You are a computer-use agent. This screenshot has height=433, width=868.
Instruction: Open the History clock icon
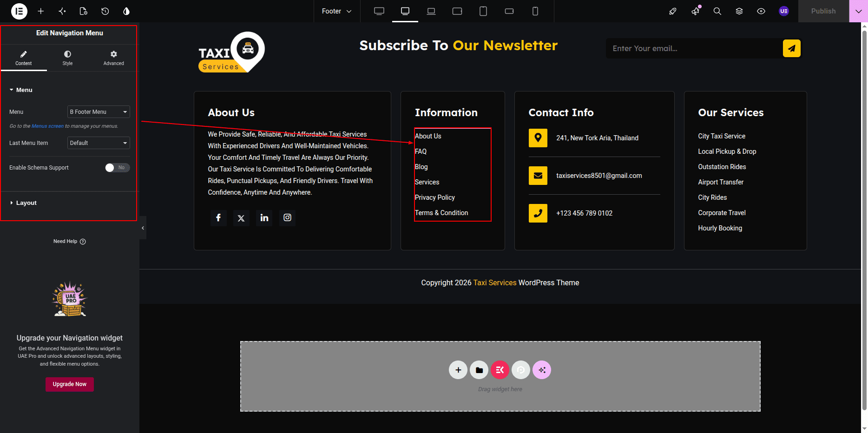tap(105, 11)
